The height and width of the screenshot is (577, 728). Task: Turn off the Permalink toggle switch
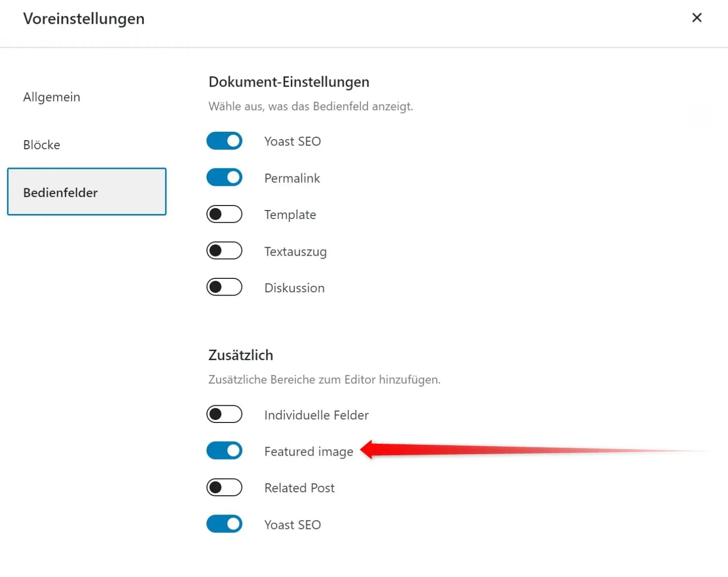224,177
